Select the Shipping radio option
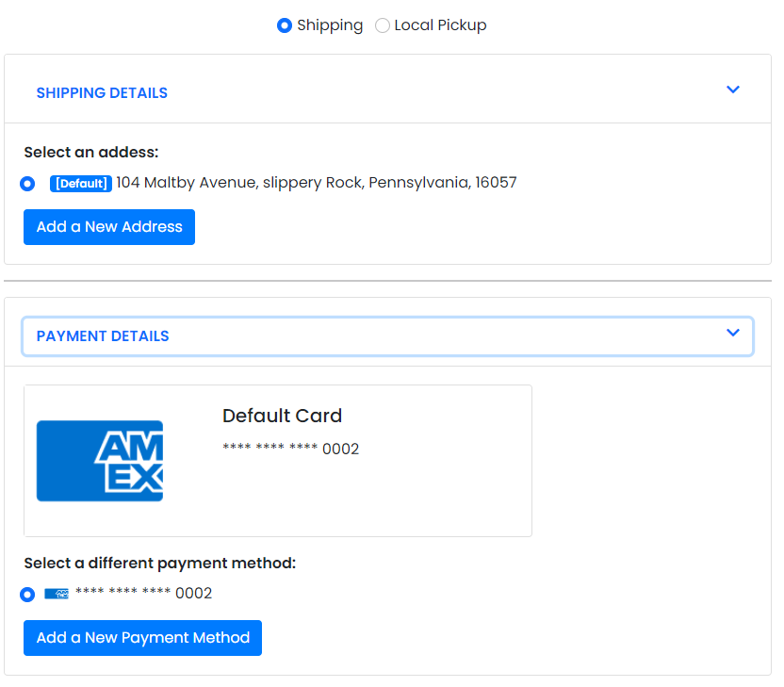The width and height of the screenshot is (784, 687). click(285, 25)
